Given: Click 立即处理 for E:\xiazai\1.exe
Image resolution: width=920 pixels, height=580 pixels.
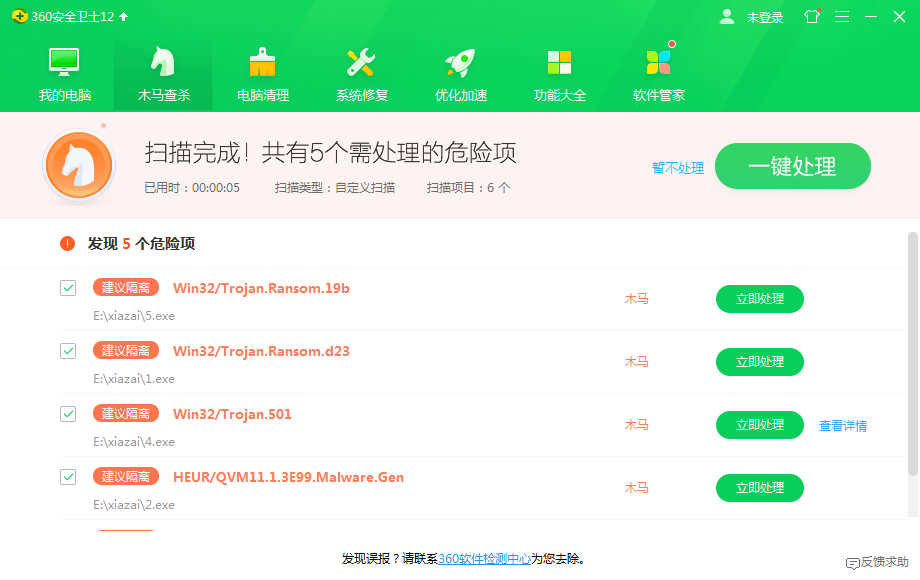Looking at the screenshot, I should click(760, 362).
